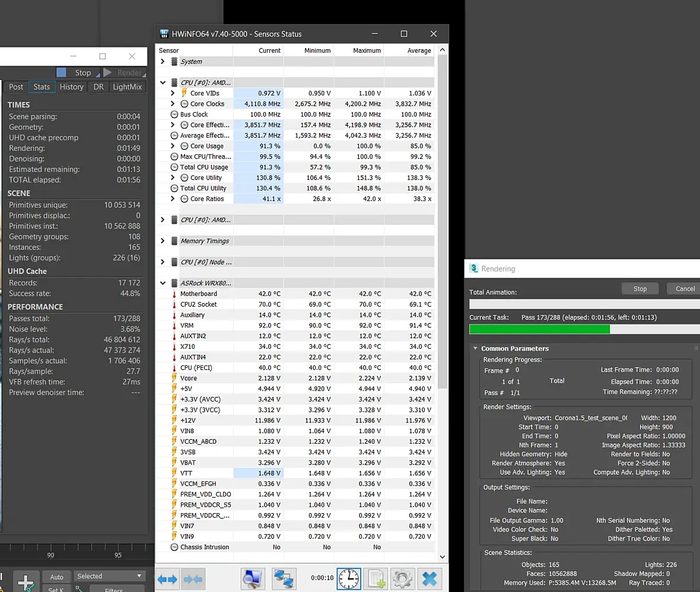Open the Selected key filter dropdown
This screenshot has height=592, width=700.
point(110,576)
